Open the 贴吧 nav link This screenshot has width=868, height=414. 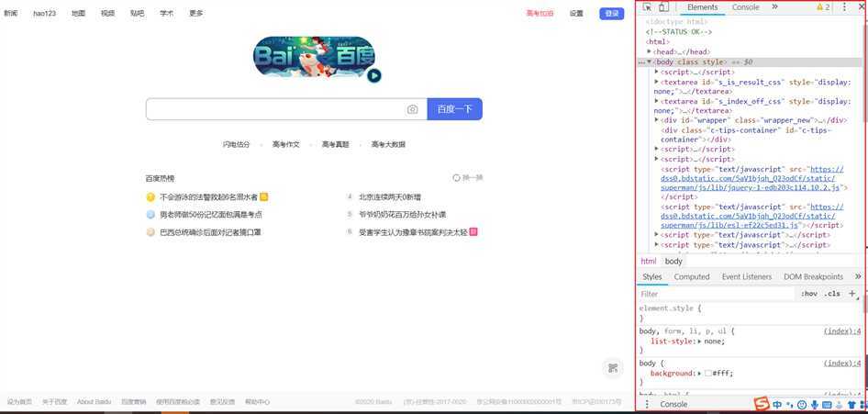click(x=138, y=13)
